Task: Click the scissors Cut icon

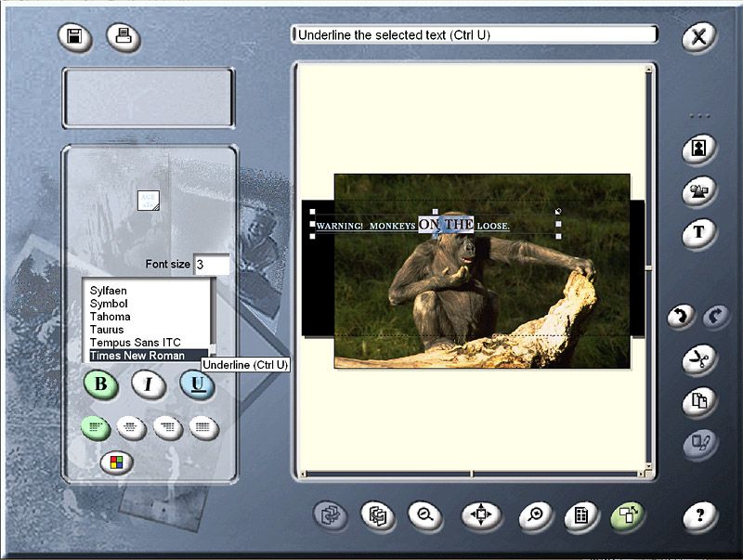Action: coord(698,359)
